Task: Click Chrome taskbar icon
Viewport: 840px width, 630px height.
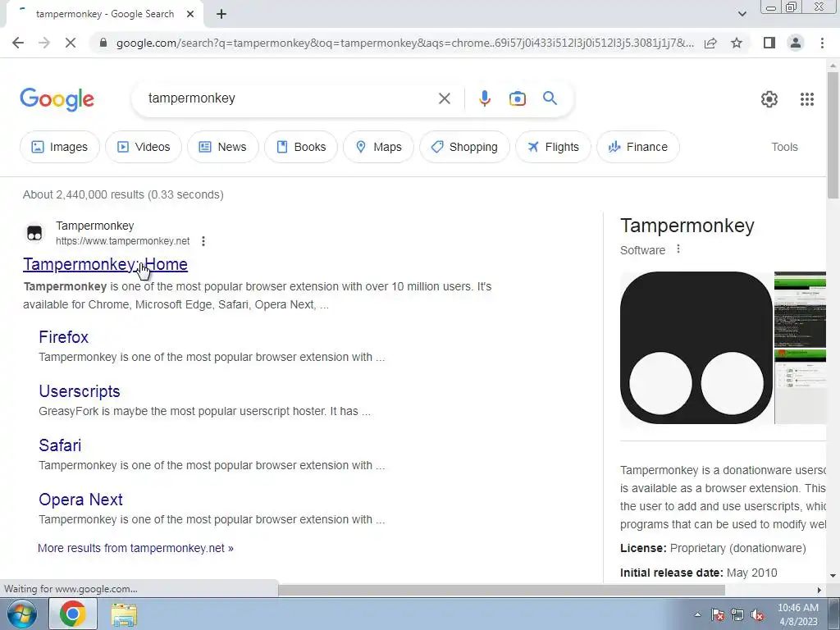Action: [x=73, y=614]
